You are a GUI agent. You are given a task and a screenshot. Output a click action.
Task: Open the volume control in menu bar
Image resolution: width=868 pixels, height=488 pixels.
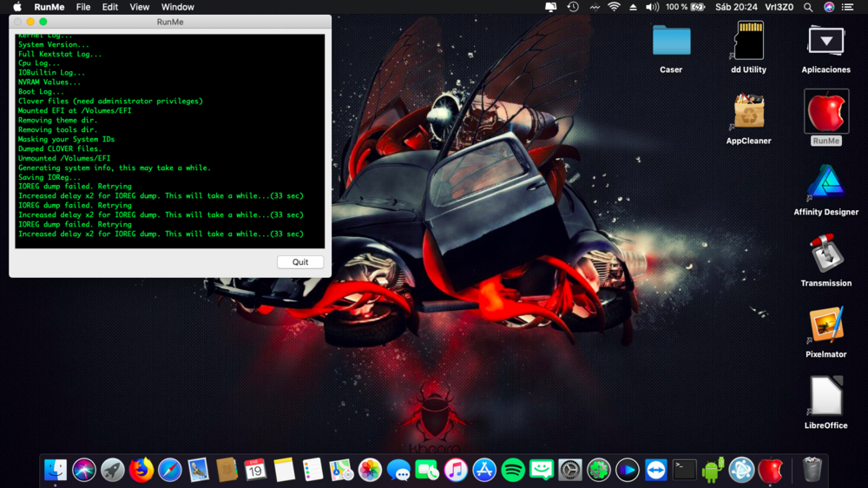click(652, 7)
